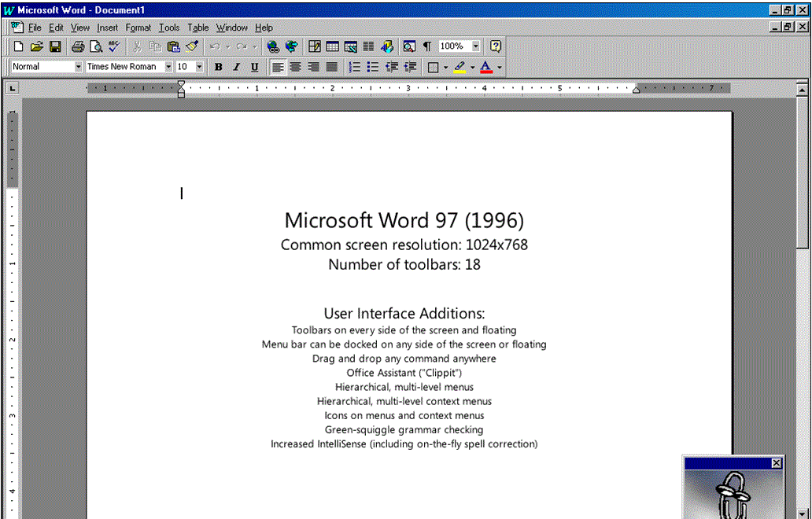Open Print Preview
Screen dimensions: 812x519
click(x=96, y=46)
